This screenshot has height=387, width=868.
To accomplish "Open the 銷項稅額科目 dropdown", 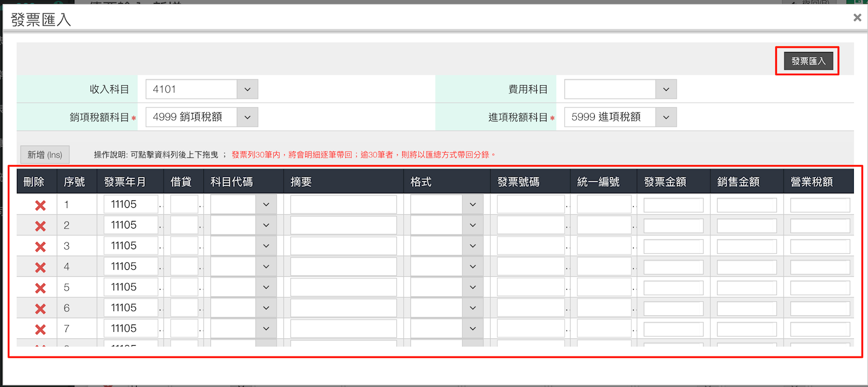I will click(x=247, y=117).
